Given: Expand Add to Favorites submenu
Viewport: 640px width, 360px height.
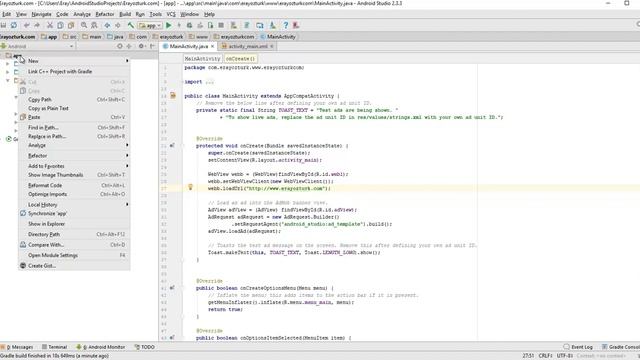Looking at the screenshot, I should pos(74,166).
